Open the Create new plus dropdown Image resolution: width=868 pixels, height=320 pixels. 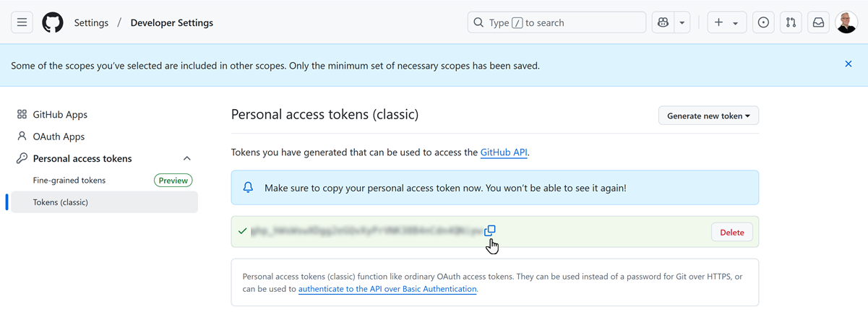[726, 22]
